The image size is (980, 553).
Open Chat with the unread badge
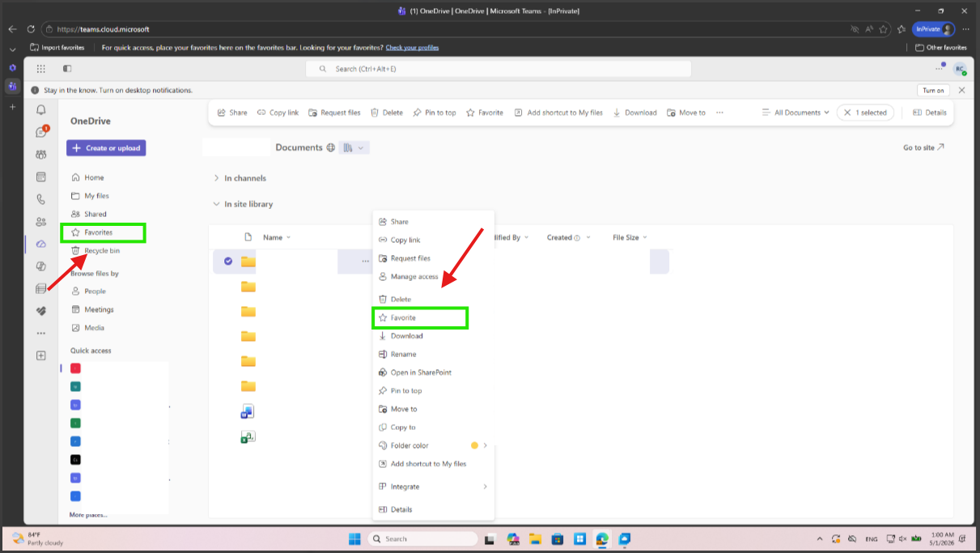point(41,132)
